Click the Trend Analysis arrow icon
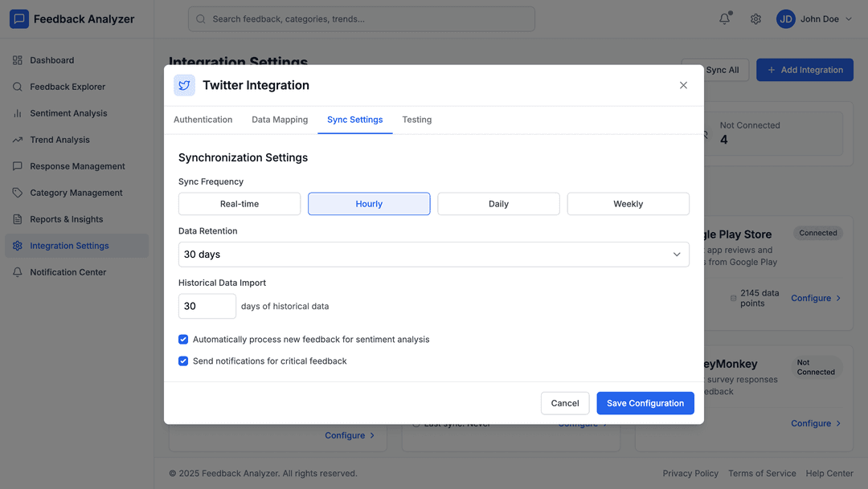 (18, 140)
